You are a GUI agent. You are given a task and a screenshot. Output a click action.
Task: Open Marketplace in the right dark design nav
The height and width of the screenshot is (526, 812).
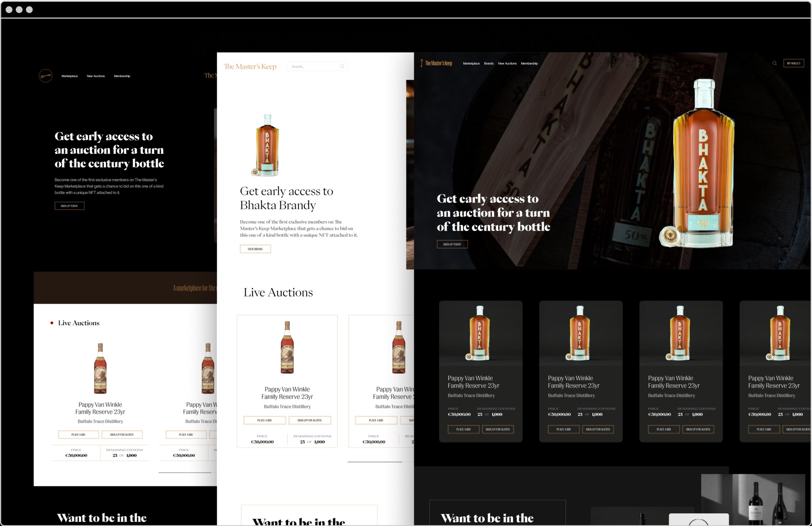(471, 64)
